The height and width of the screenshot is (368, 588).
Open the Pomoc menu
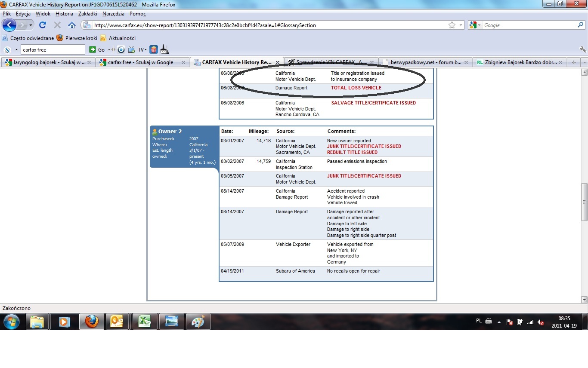pos(138,14)
